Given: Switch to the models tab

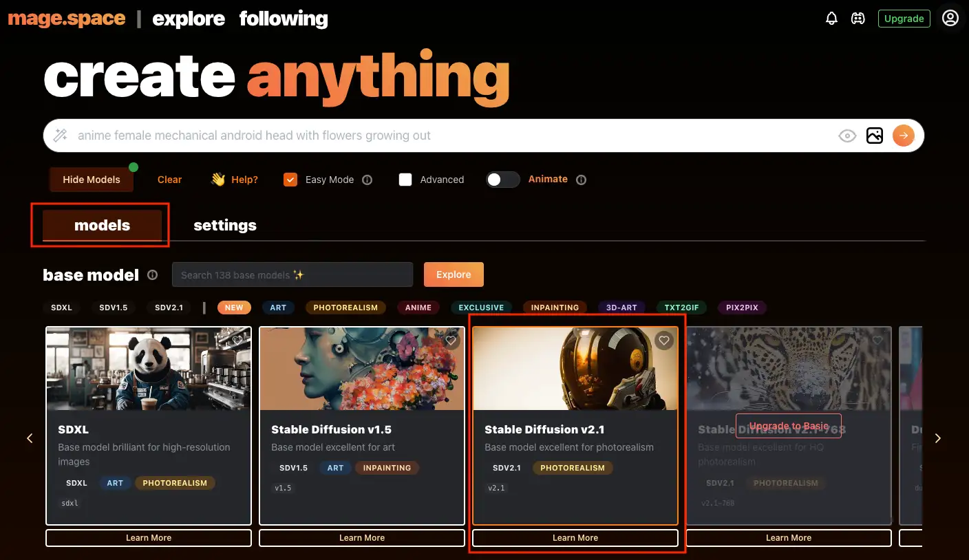Looking at the screenshot, I should click(102, 225).
